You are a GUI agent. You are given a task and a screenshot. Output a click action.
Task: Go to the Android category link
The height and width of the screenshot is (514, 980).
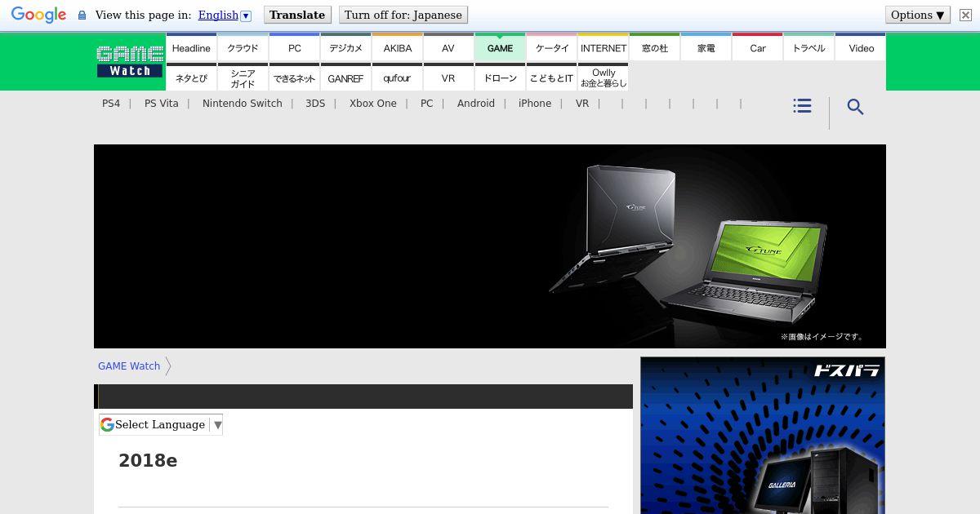click(x=475, y=104)
